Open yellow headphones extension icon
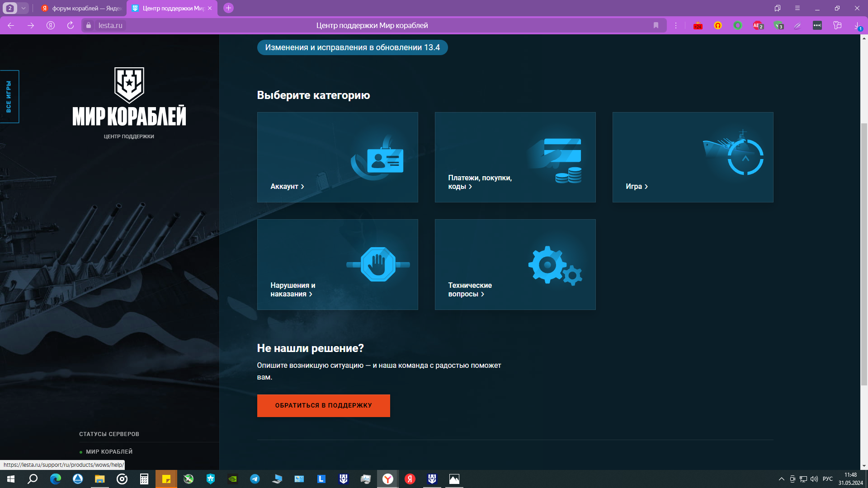868x488 pixels. (x=718, y=25)
